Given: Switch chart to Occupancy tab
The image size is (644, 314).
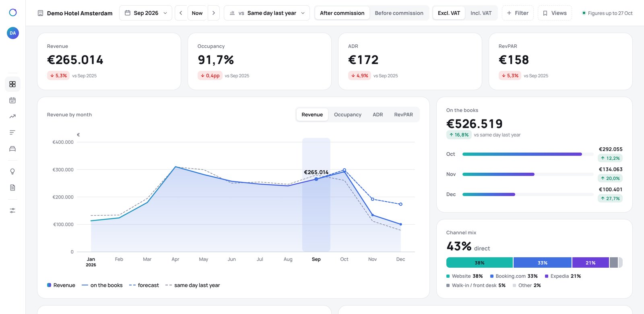Looking at the screenshot, I should coord(348,115).
